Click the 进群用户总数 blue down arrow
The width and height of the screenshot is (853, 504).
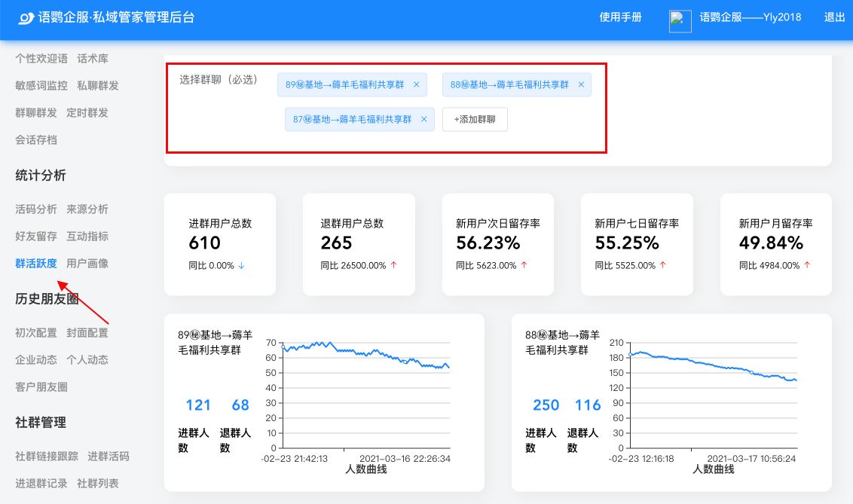point(241,265)
